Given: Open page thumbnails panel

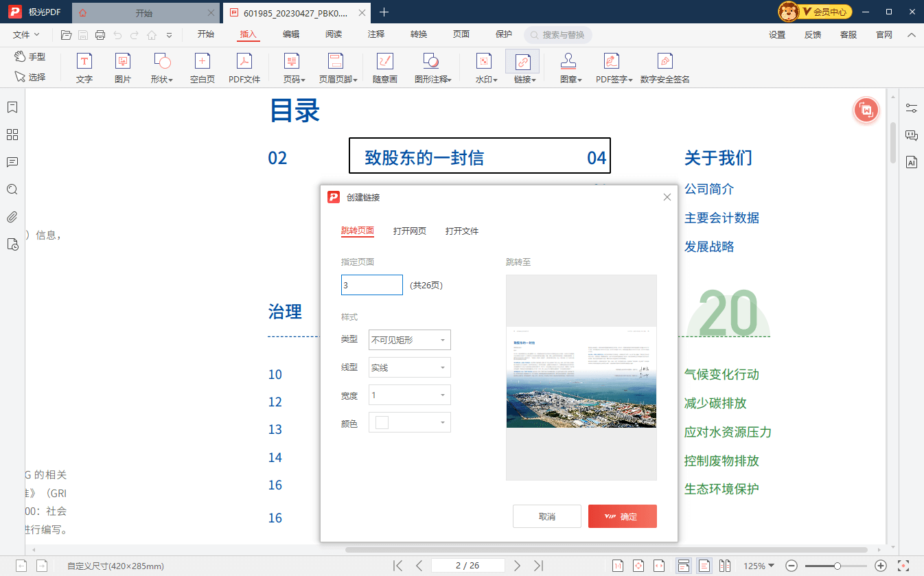Looking at the screenshot, I should point(12,135).
